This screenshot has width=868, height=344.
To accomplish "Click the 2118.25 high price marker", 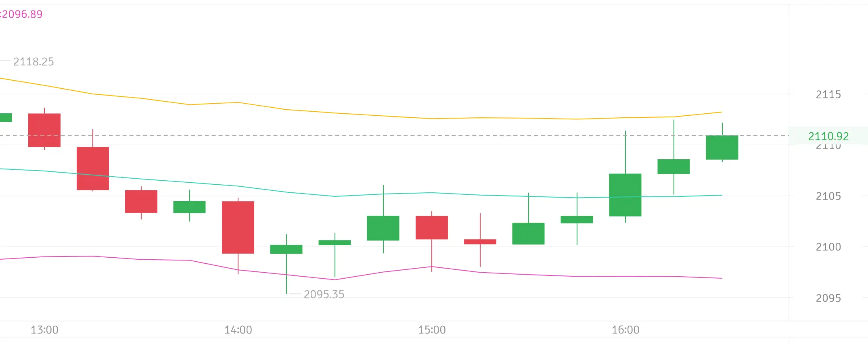I will point(33,62).
